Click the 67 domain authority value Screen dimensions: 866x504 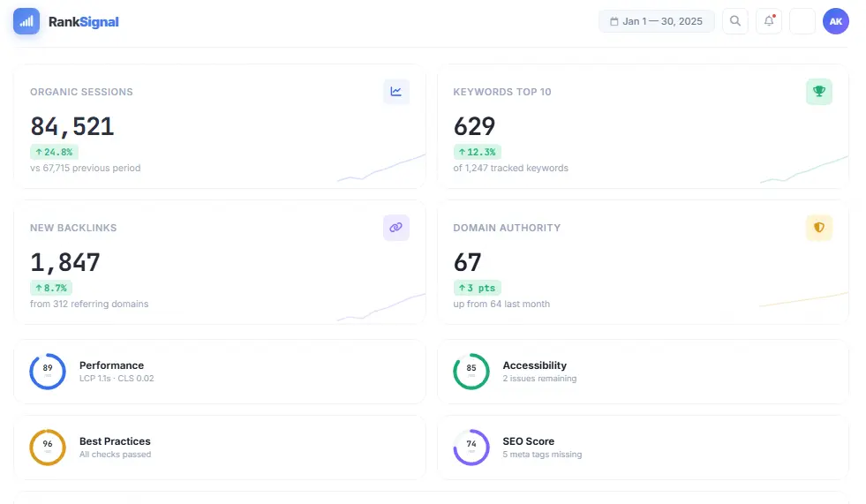click(467, 262)
